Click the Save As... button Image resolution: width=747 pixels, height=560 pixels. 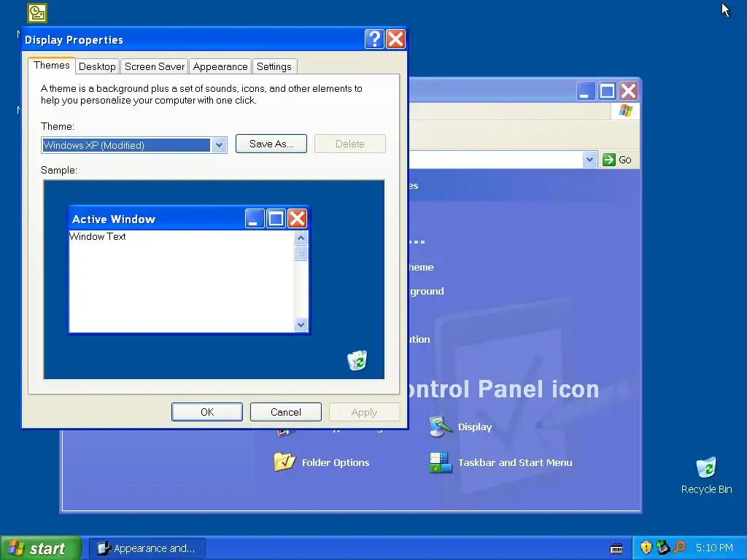[271, 144]
